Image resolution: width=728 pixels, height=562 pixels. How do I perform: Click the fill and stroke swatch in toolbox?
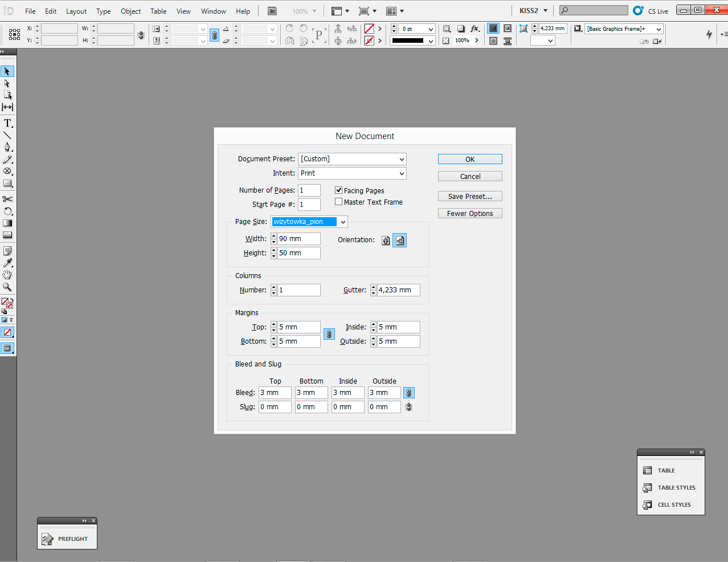click(7, 303)
